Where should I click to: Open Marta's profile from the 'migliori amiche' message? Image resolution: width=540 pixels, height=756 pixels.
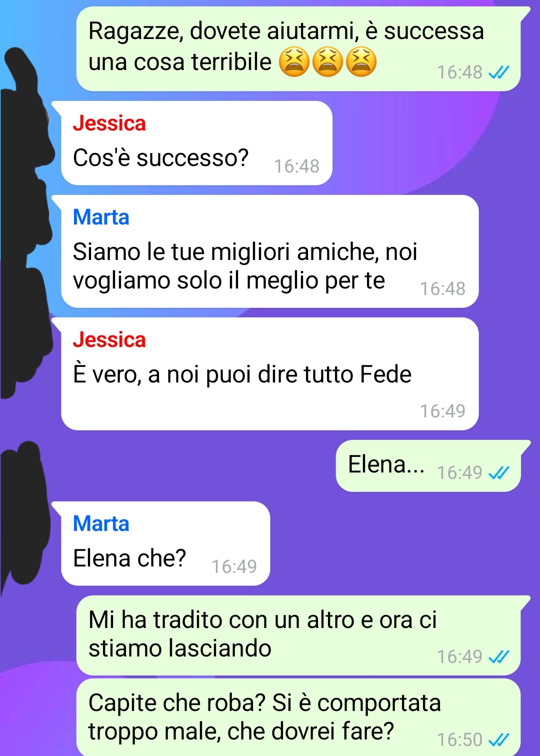point(101,217)
